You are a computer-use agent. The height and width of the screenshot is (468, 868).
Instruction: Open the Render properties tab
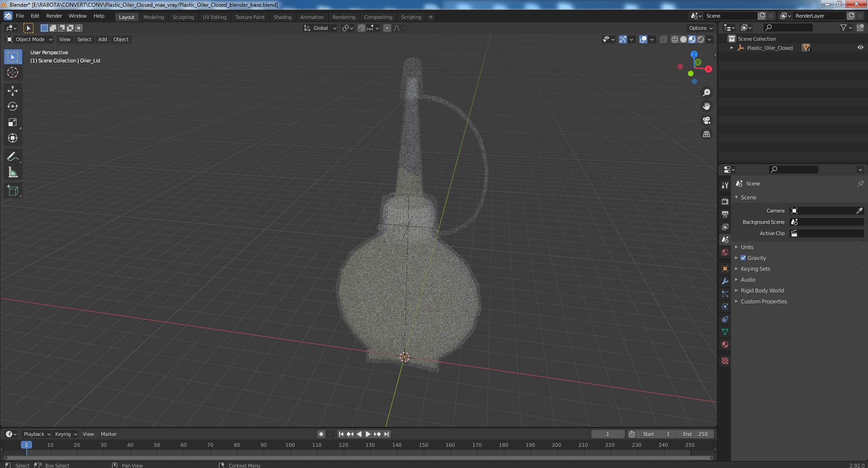725,201
